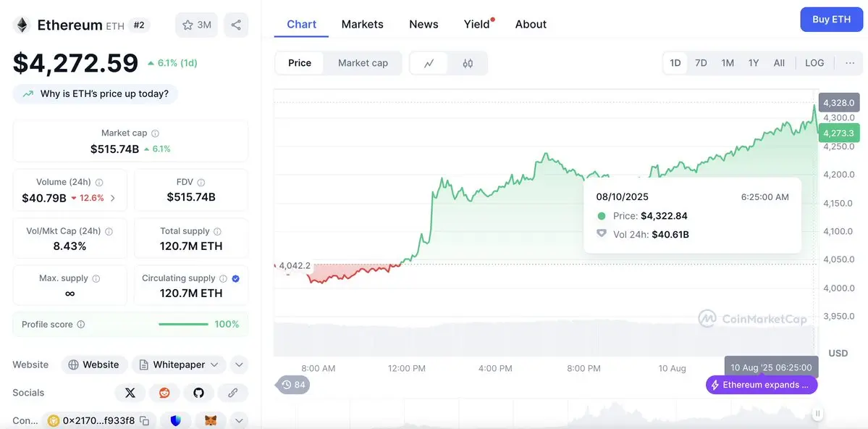Open the Reddit social link icon

point(164,393)
